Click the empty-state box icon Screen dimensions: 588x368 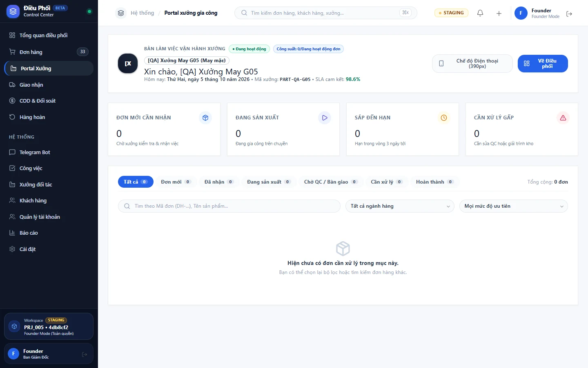pyautogui.click(x=343, y=248)
